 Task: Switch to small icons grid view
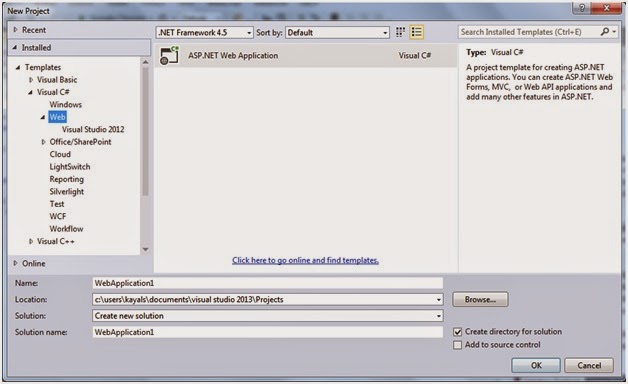click(400, 32)
